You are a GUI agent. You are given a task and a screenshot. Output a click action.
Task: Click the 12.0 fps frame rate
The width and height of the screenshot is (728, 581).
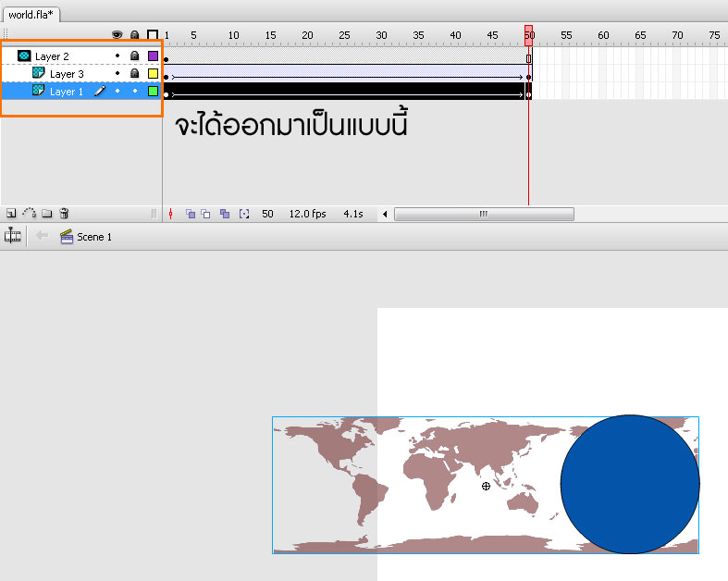click(307, 214)
